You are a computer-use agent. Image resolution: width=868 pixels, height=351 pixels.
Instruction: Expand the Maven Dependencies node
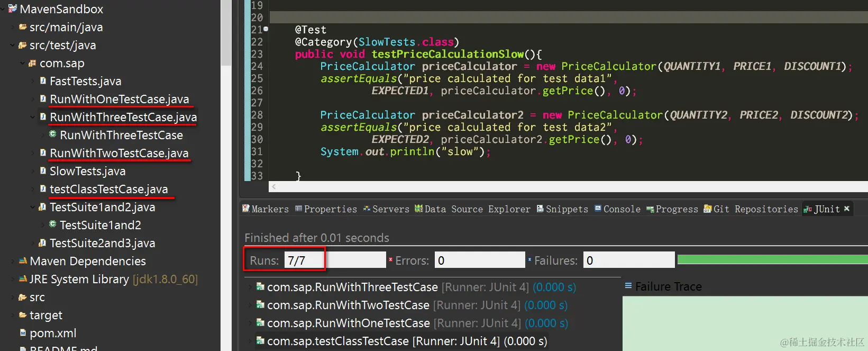pyautogui.click(x=13, y=261)
